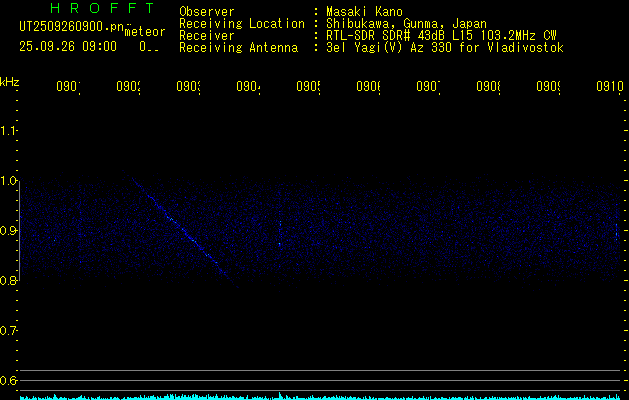Screen dimensions: 629x400
Task: Click the 0.9 kHz axis label
Action: (8, 231)
